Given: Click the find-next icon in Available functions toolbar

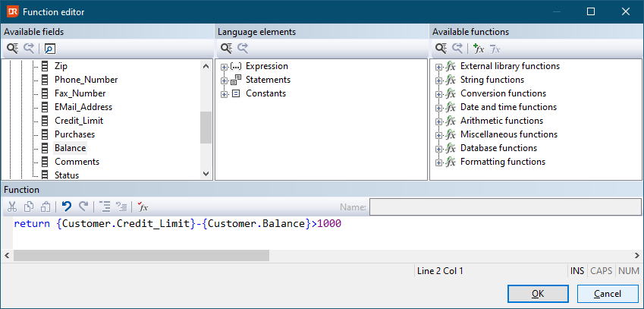Looking at the screenshot, I should 457,49.
